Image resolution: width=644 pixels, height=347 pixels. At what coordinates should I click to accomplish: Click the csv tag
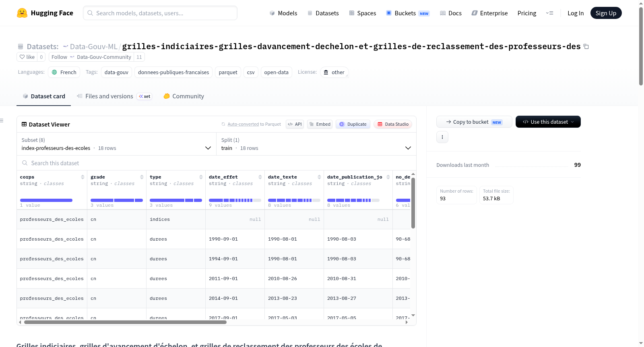tap(251, 72)
